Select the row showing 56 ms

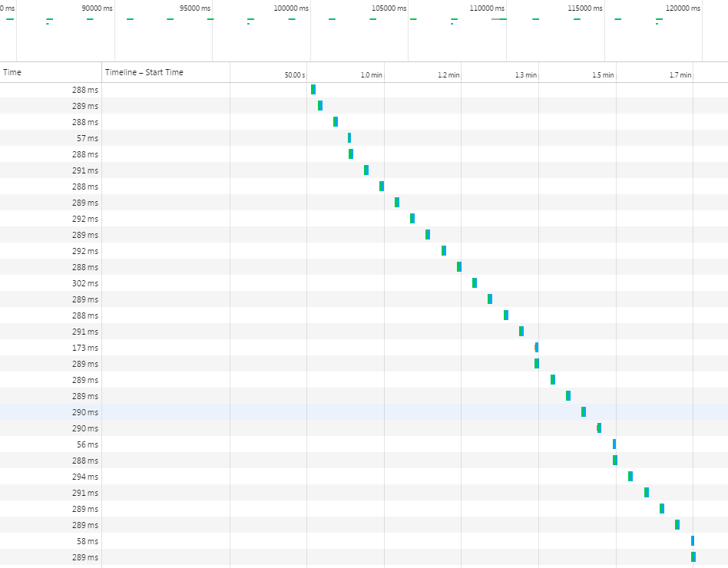(x=77, y=444)
